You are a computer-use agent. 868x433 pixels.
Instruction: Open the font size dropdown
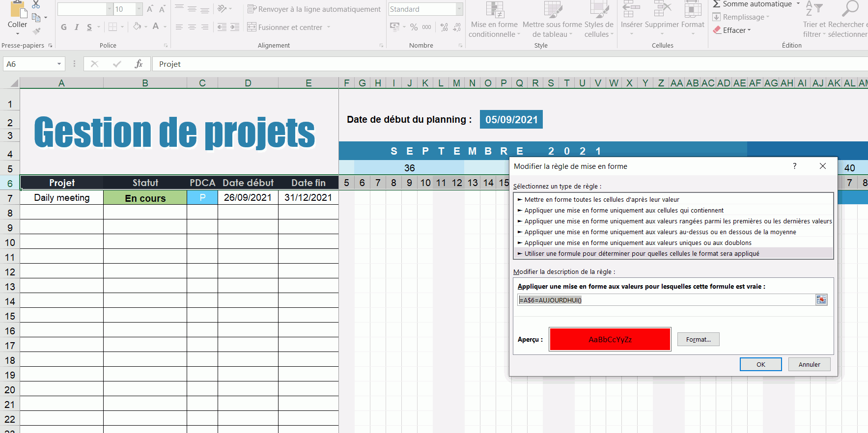tap(139, 9)
